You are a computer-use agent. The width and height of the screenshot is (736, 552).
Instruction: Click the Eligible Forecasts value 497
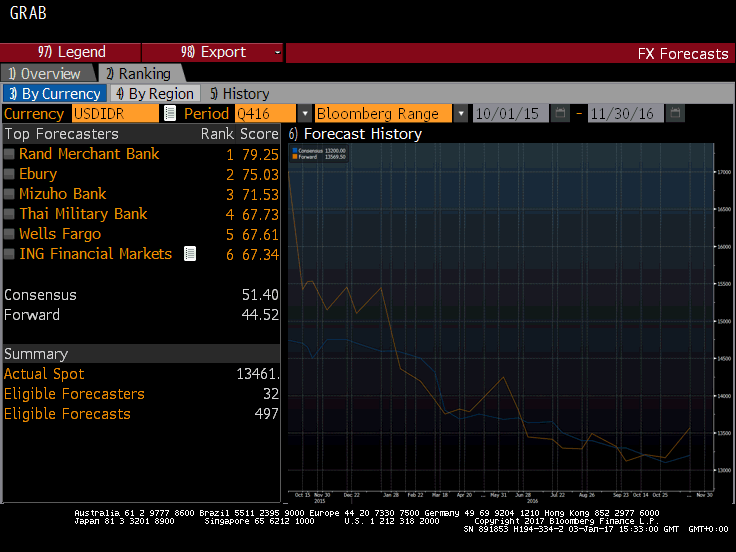266,414
